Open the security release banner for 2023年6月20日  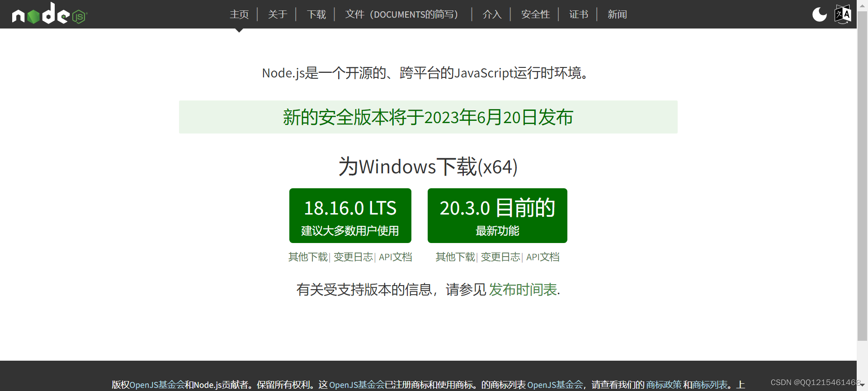pyautogui.click(x=428, y=117)
